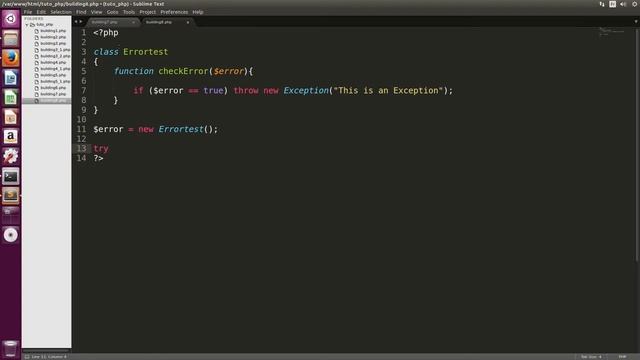Image resolution: width=640 pixels, height=360 pixels.
Task: Open building2.php in the sidebar
Action: 53,37
